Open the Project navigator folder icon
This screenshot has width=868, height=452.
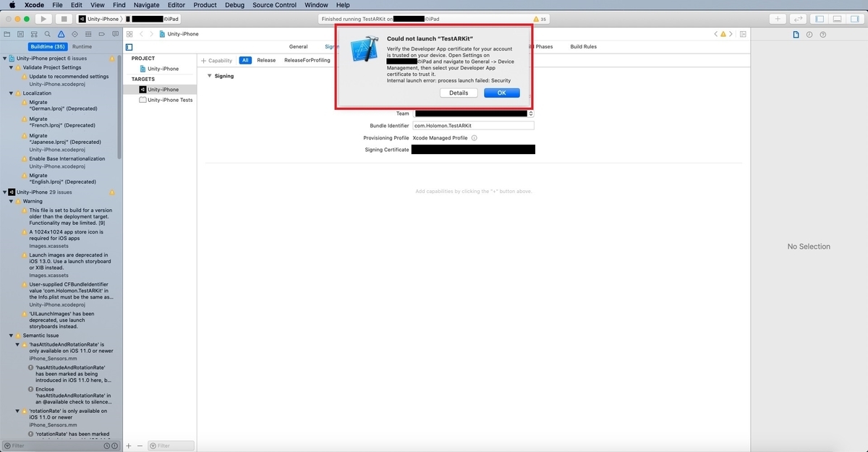point(7,34)
